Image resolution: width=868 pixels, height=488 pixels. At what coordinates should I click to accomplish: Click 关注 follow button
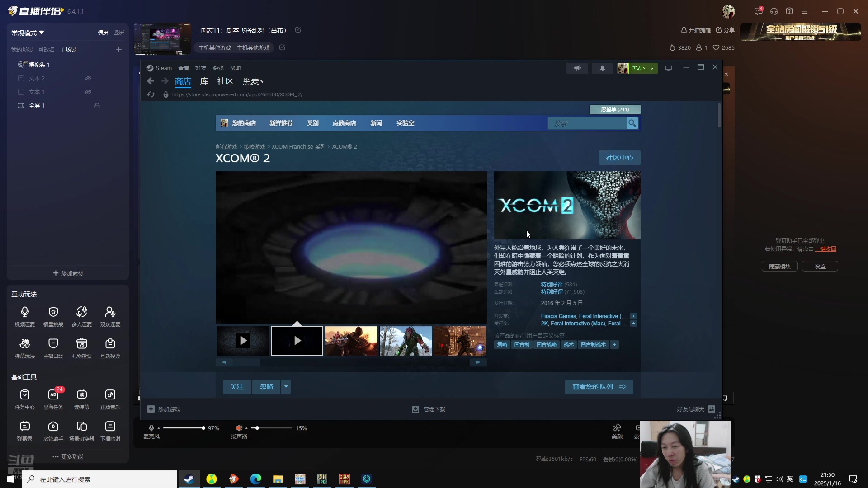237,387
